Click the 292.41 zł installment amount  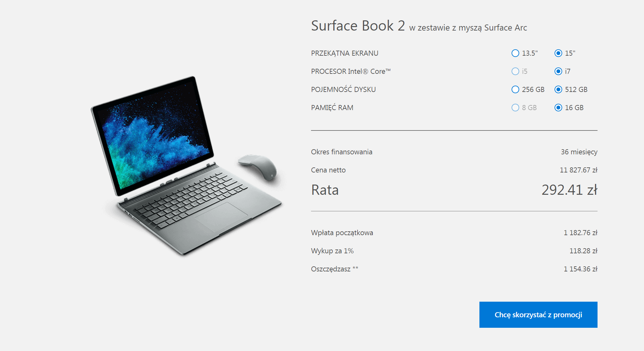[570, 190]
